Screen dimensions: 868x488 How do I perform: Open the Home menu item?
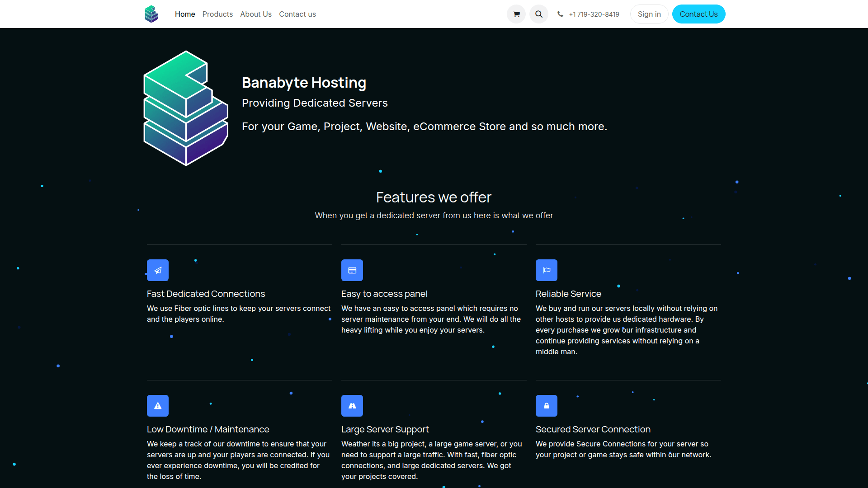(185, 14)
